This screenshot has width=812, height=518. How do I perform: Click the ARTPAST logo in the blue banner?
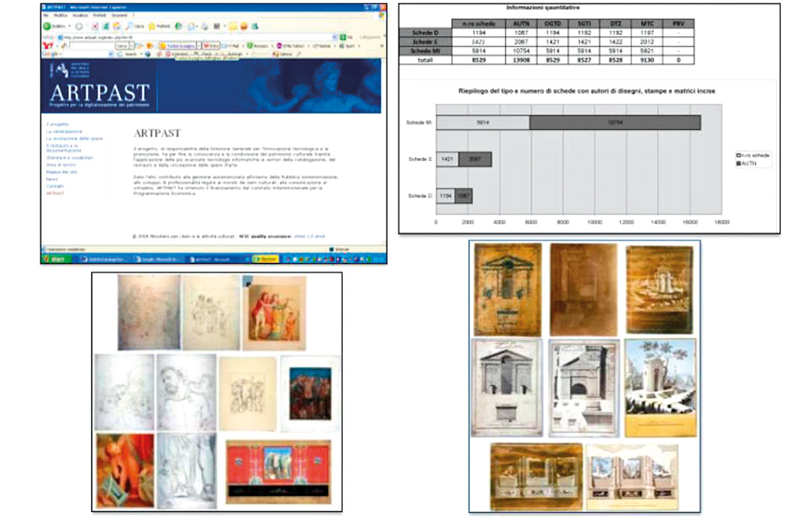pyautogui.click(x=100, y=93)
